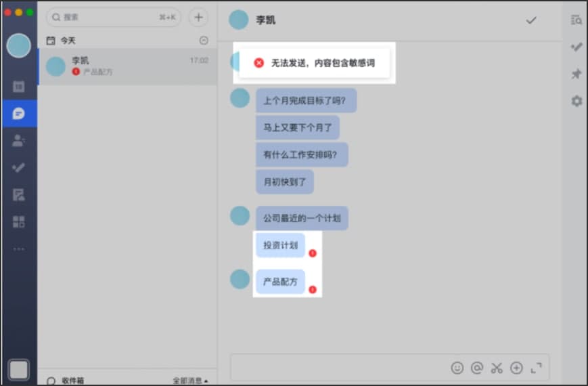Click the plus button beside search

click(198, 18)
